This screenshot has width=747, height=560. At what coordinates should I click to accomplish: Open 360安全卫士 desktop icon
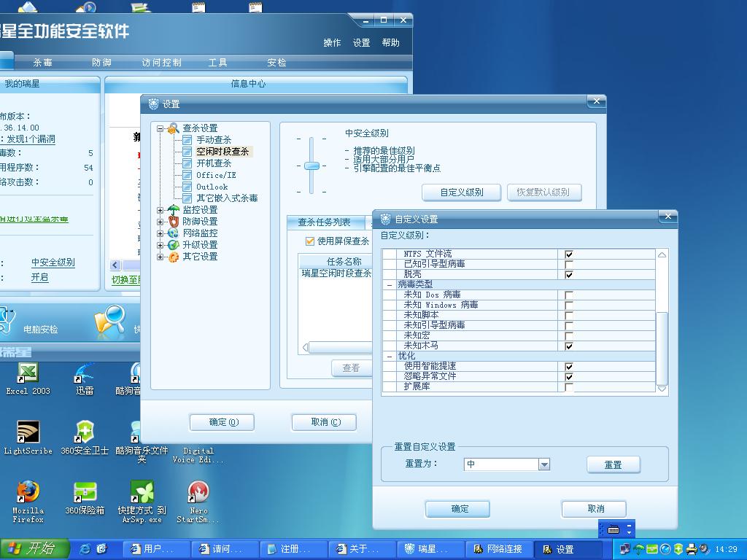[x=85, y=432]
